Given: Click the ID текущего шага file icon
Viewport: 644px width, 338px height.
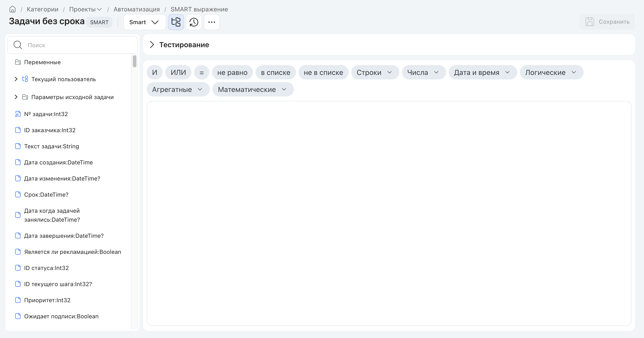Looking at the screenshot, I should click(x=18, y=284).
